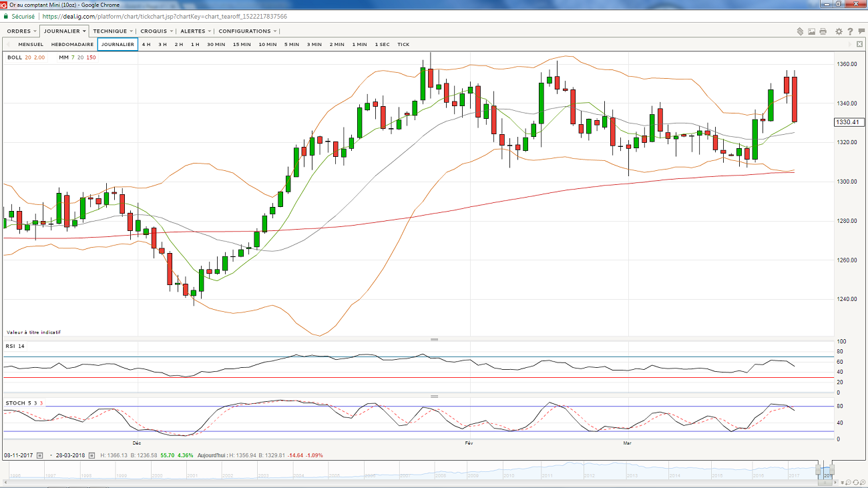Open the feedback speech bubble icon
The image size is (868, 488).
coord(860,31)
